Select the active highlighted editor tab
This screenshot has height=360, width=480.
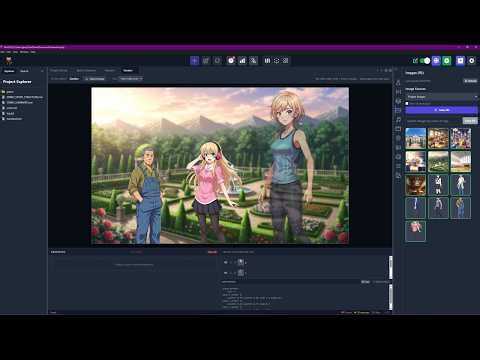tap(128, 70)
